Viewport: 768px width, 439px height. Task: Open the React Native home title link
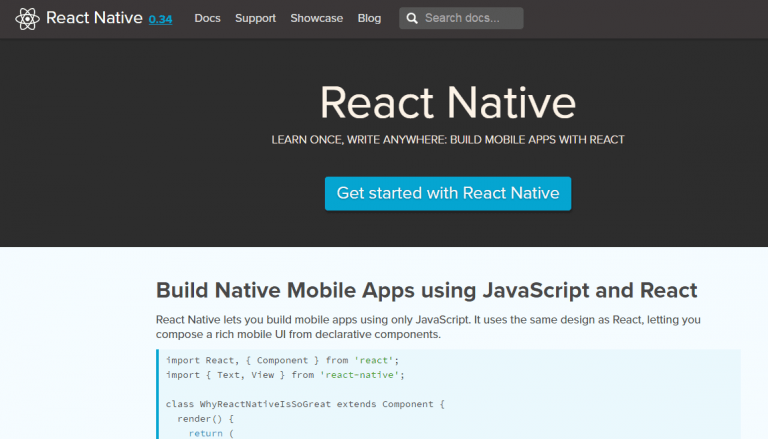coord(94,18)
